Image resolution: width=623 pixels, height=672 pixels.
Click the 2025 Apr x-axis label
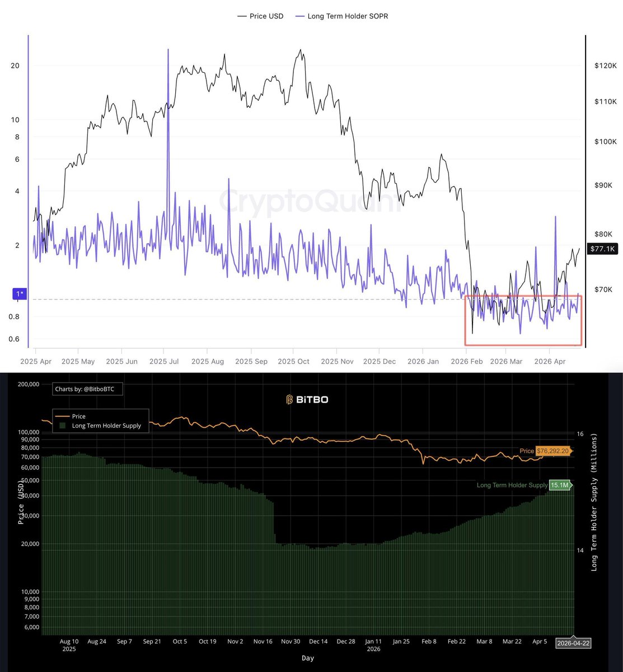[36, 362]
